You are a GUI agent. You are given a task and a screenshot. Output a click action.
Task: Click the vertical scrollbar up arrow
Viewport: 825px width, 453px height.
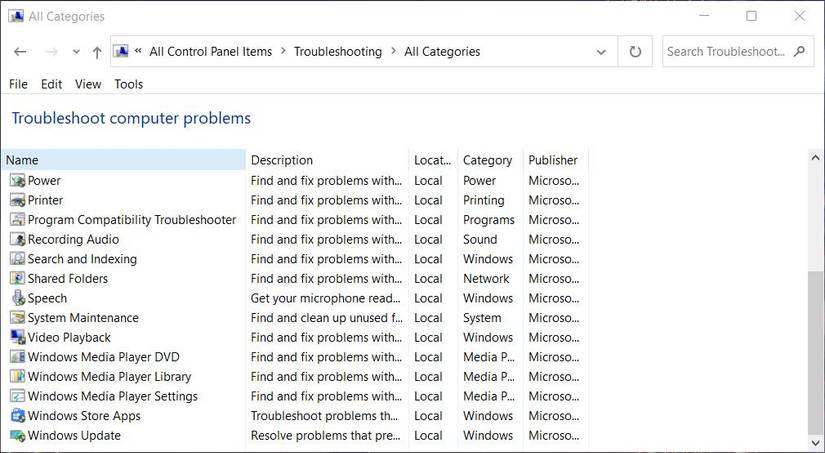(x=816, y=157)
